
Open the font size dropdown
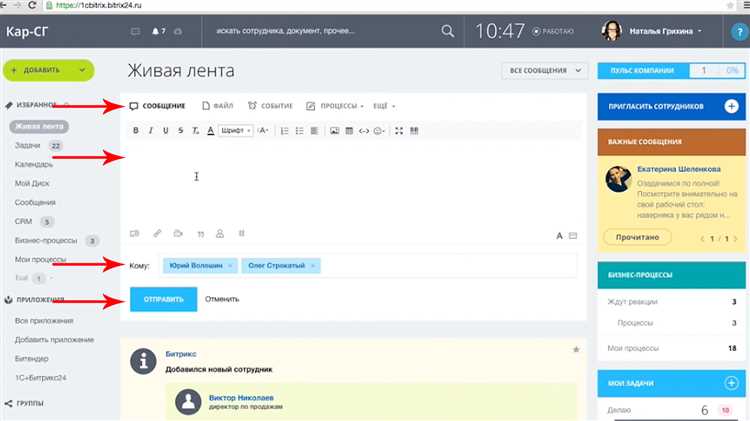pos(263,131)
